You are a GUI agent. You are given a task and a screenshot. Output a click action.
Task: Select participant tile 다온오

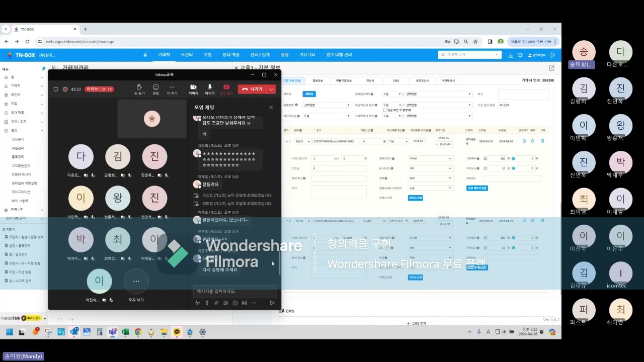click(81, 161)
